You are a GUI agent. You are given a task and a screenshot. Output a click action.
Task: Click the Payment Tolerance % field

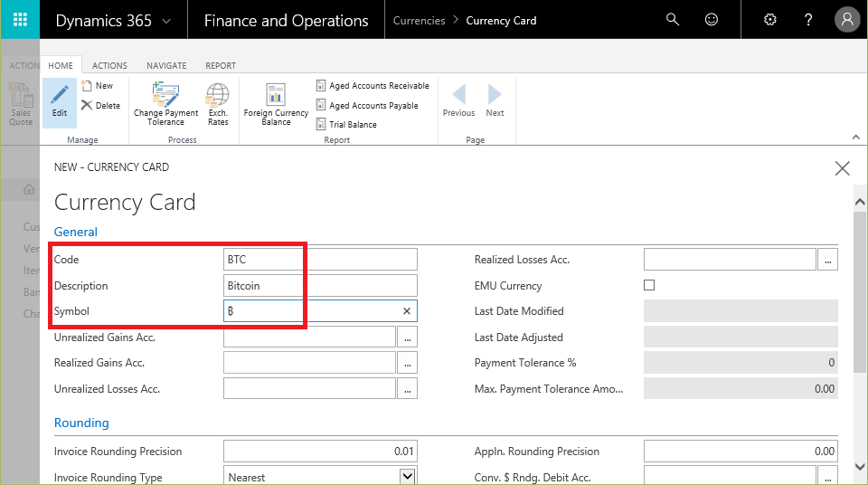click(x=741, y=363)
